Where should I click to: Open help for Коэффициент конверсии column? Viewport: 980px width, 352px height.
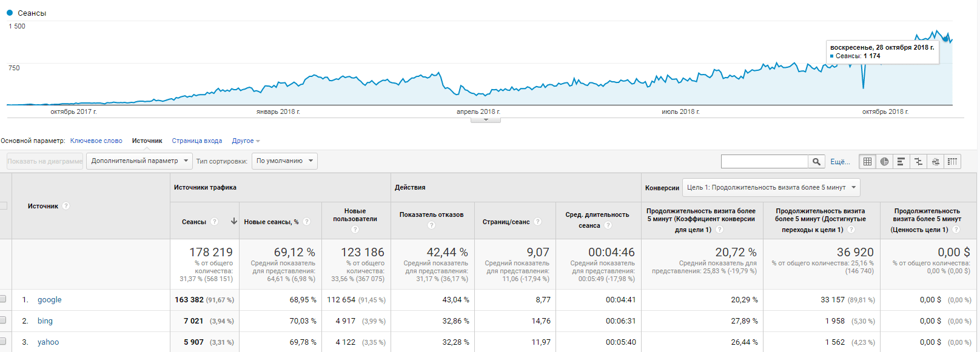[719, 230]
